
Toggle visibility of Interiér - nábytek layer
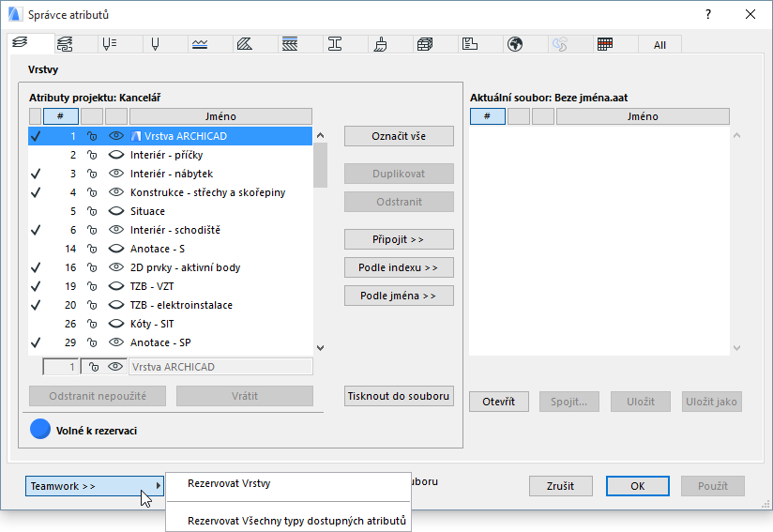click(116, 174)
